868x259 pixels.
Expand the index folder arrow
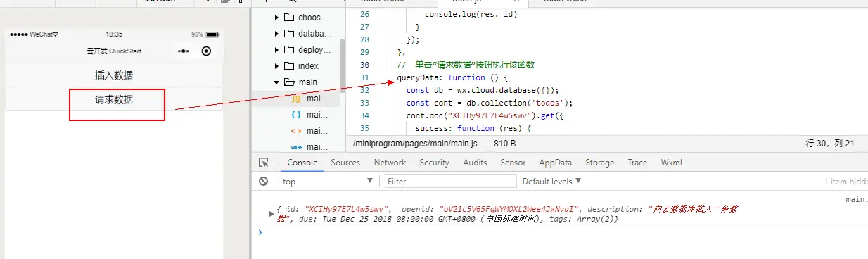tap(276, 66)
